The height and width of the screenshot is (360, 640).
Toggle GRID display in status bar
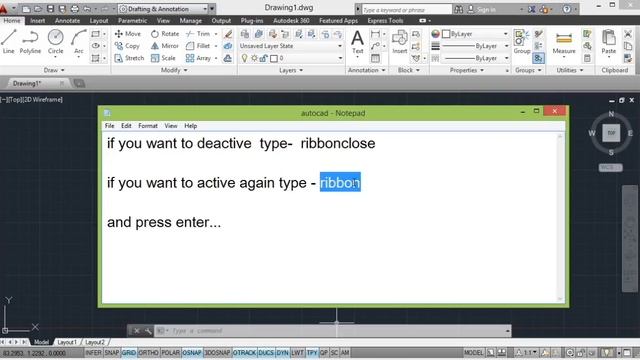coord(129,353)
